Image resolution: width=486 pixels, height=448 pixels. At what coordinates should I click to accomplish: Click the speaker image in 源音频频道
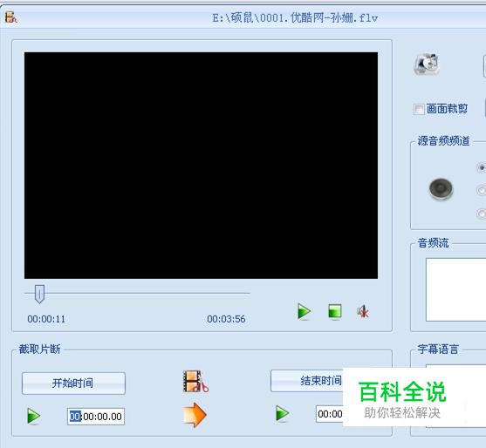click(441, 188)
